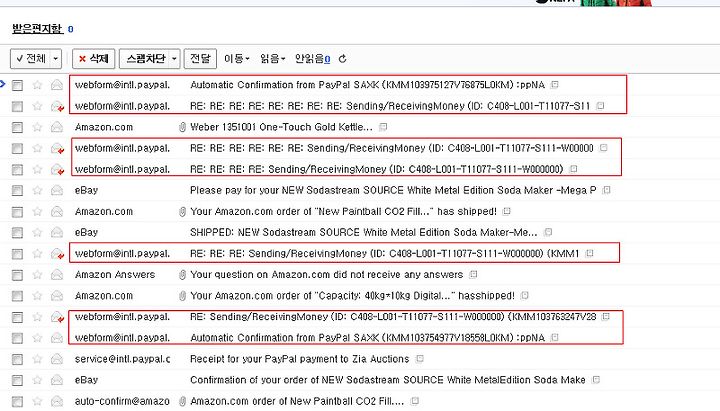Open 'RE: RE: RE: Sending/ReceivingMoney' KMM1 email
The height and width of the screenshot is (411, 720).
pos(385,253)
